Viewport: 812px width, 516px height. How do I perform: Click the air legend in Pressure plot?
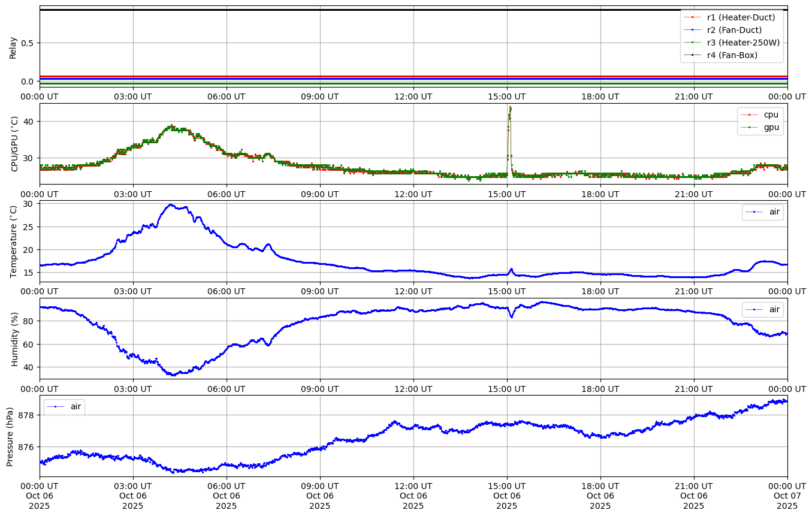76,406
